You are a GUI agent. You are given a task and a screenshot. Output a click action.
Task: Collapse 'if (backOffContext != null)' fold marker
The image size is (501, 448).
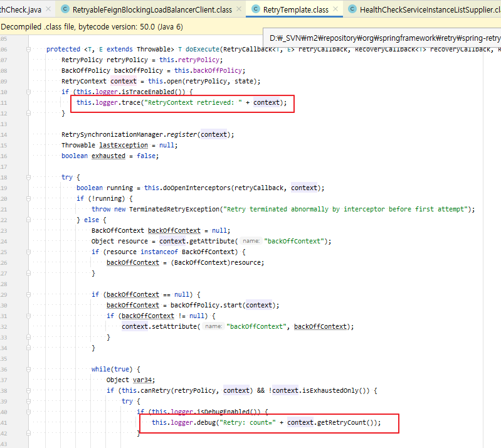[x=28, y=316]
